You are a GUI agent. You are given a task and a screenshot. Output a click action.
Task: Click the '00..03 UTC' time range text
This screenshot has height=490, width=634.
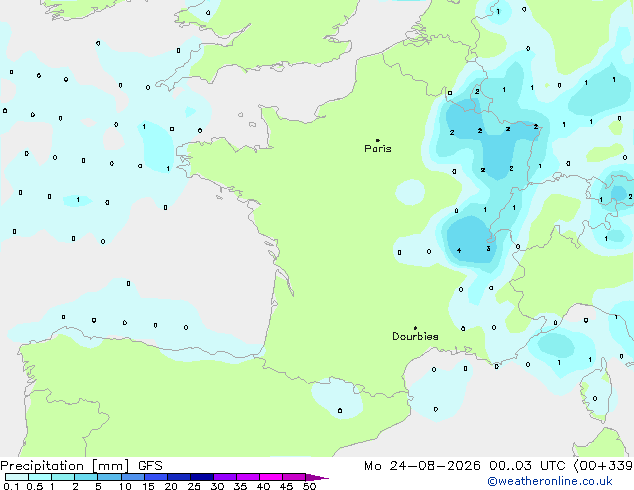tap(527, 466)
